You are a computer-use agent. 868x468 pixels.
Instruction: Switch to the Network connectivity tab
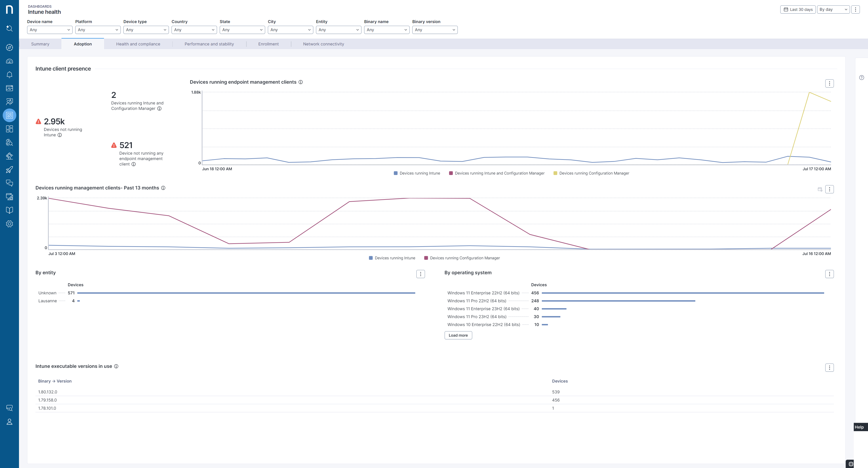tap(323, 44)
